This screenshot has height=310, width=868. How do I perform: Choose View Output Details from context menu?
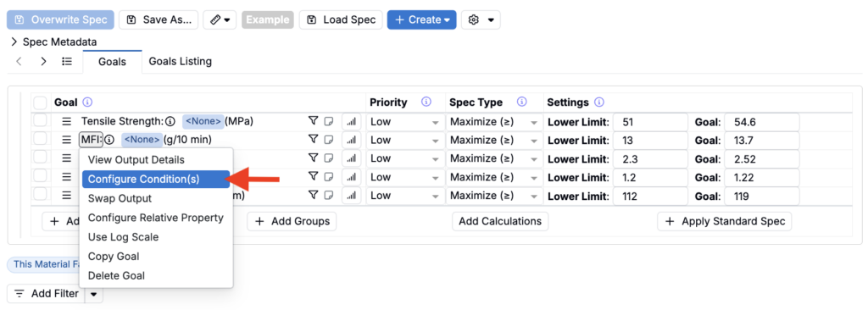tap(156, 160)
